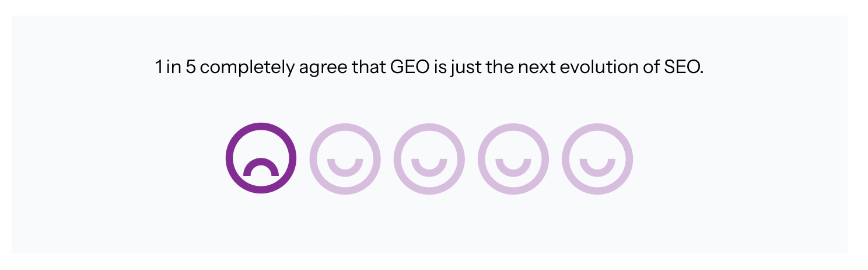Click the outer ring of the dark purple face
Image resolution: width=868 pixels, height=270 pixels.
pyautogui.click(x=229, y=158)
